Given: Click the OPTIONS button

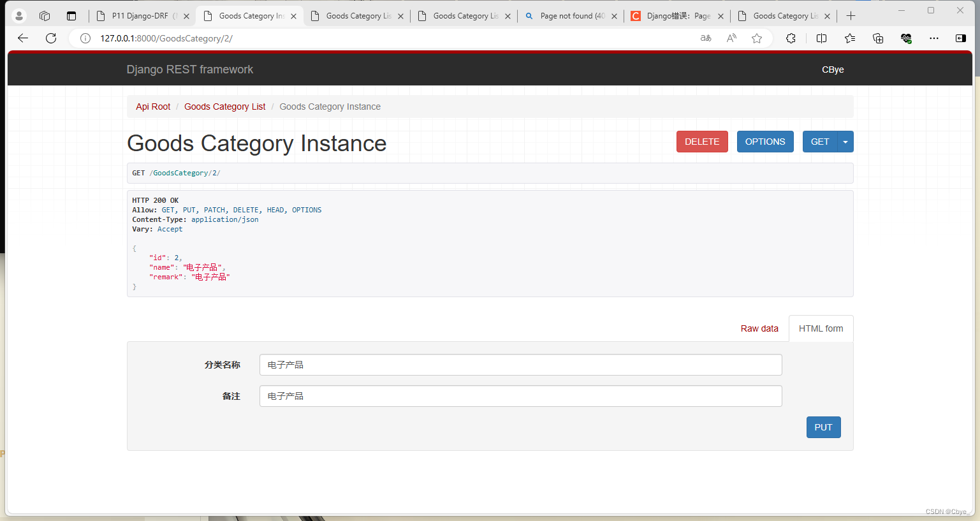Looking at the screenshot, I should (x=765, y=142).
